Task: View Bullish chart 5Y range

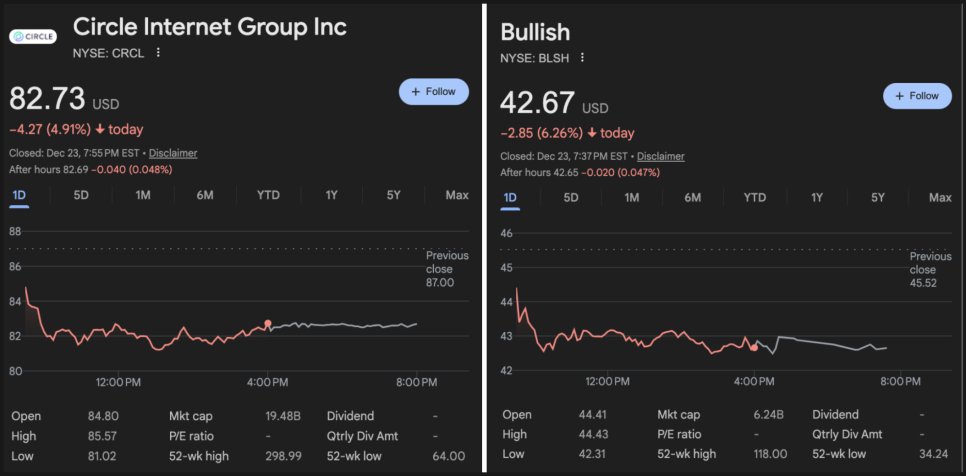Action: pyautogui.click(x=878, y=197)
